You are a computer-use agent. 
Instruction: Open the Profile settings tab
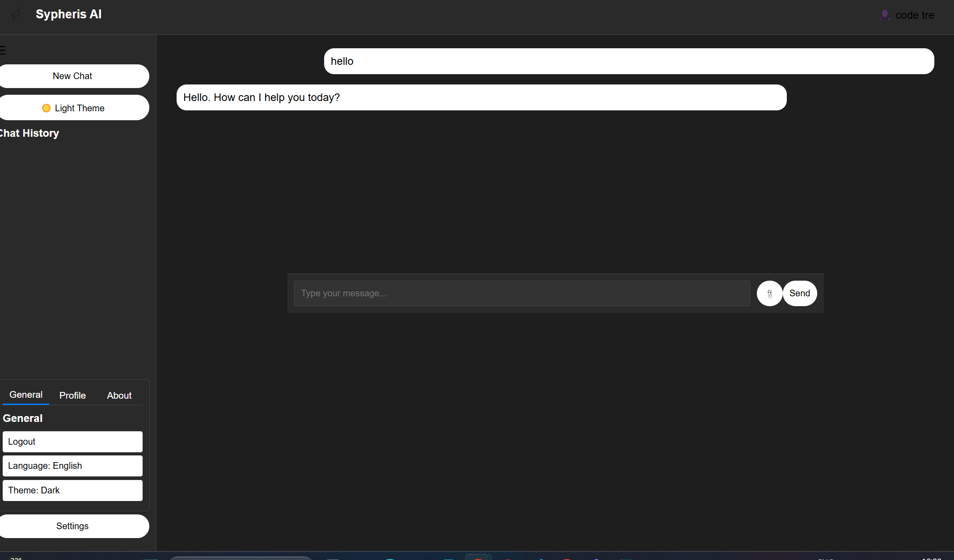72,396
